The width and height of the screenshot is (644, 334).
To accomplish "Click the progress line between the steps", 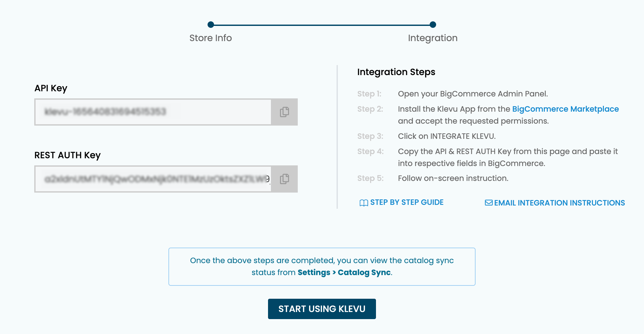I will 322,25.
